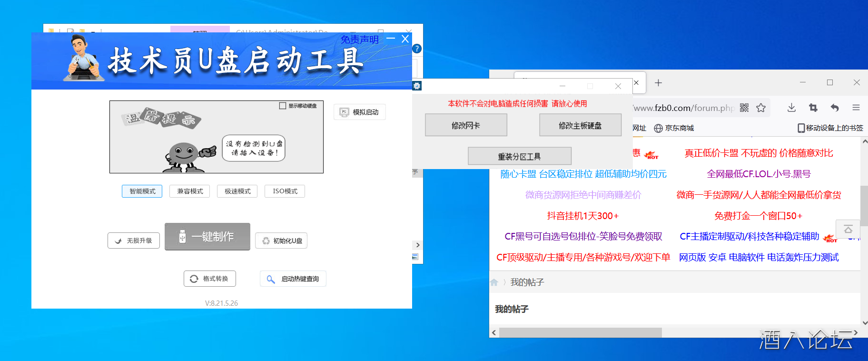This screenshot has height=361, width=868.
Task: Click the back-to-top arrow button on page
Action: coord(848,230)
